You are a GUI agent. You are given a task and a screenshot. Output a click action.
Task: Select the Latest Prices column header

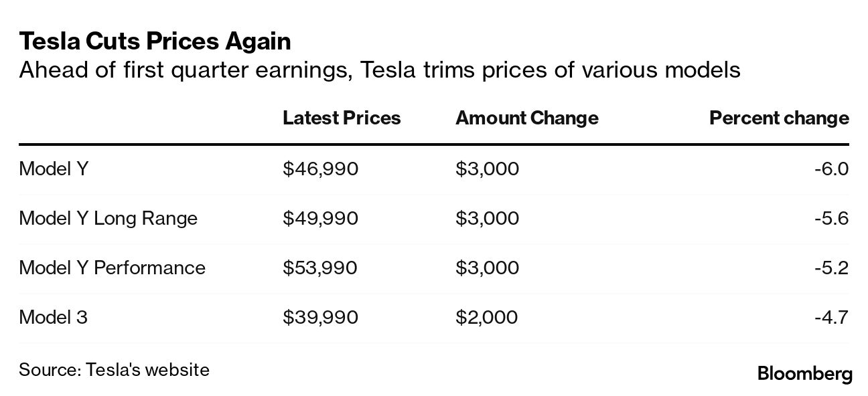pos(342,118)
